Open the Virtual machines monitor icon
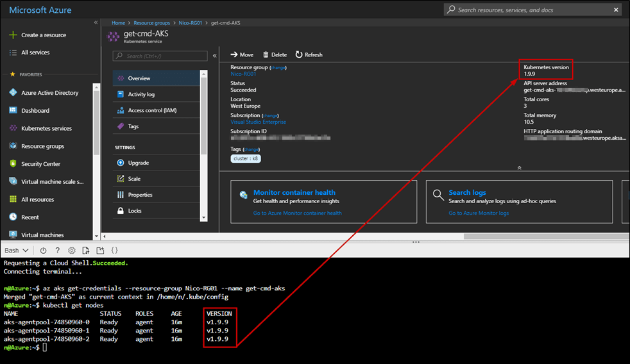The image size is (630, 364). click(13, 235)
